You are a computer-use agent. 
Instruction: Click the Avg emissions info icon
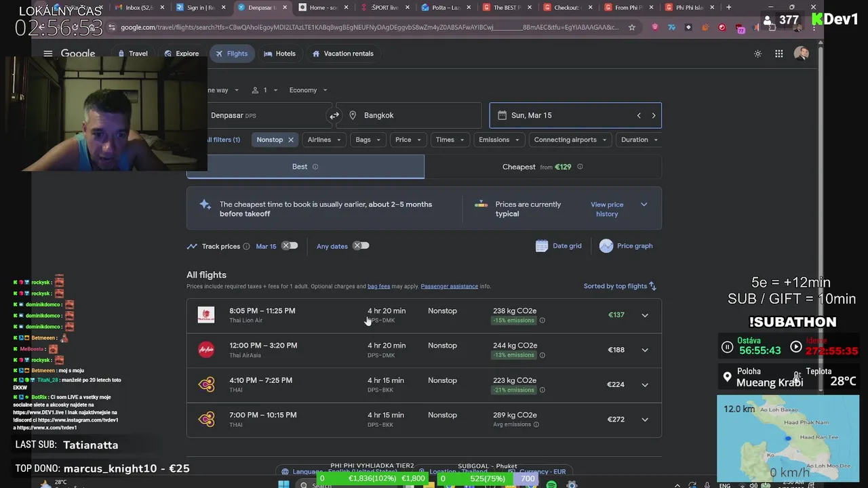[536, 424]
